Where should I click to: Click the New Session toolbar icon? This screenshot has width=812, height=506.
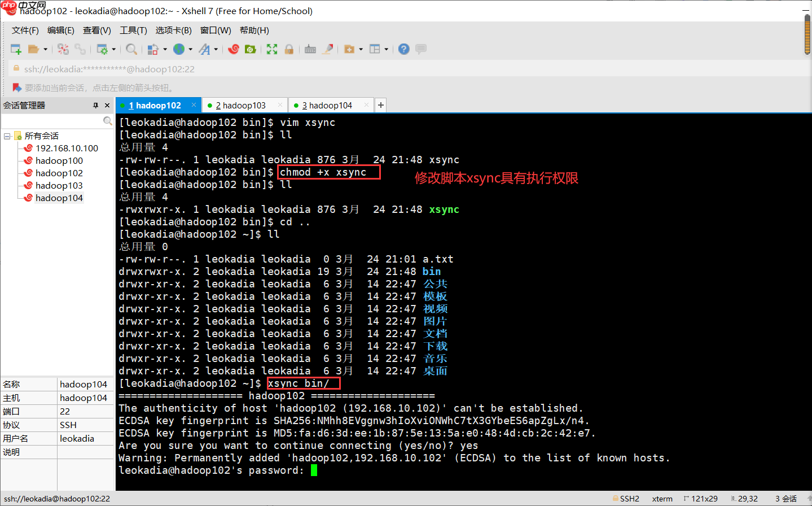click(x=16, y=50)
